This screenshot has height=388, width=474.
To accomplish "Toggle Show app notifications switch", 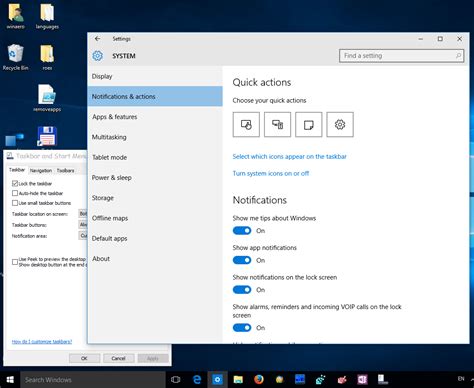I will click(x=242, y=260).
